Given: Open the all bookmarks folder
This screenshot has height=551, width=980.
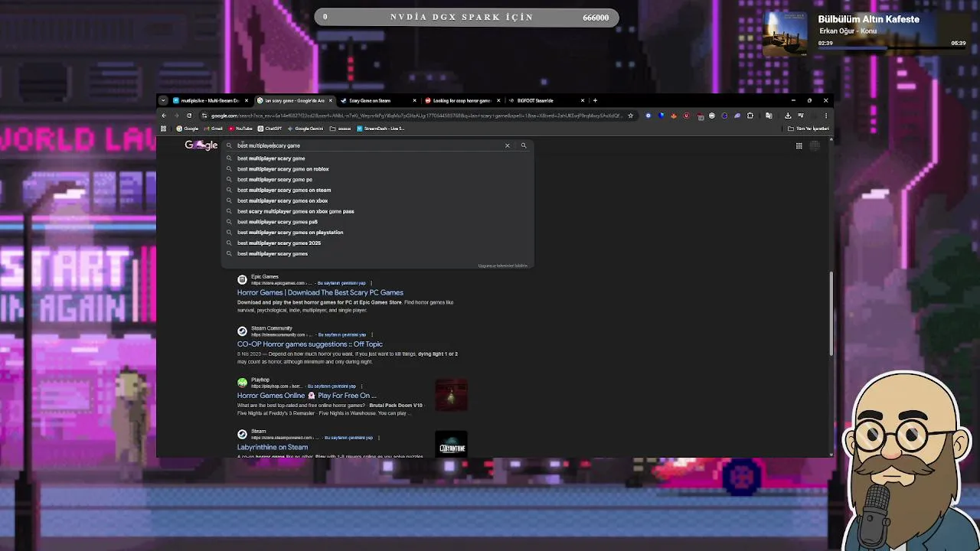Looking at the screenshot, I should [808, 129].
